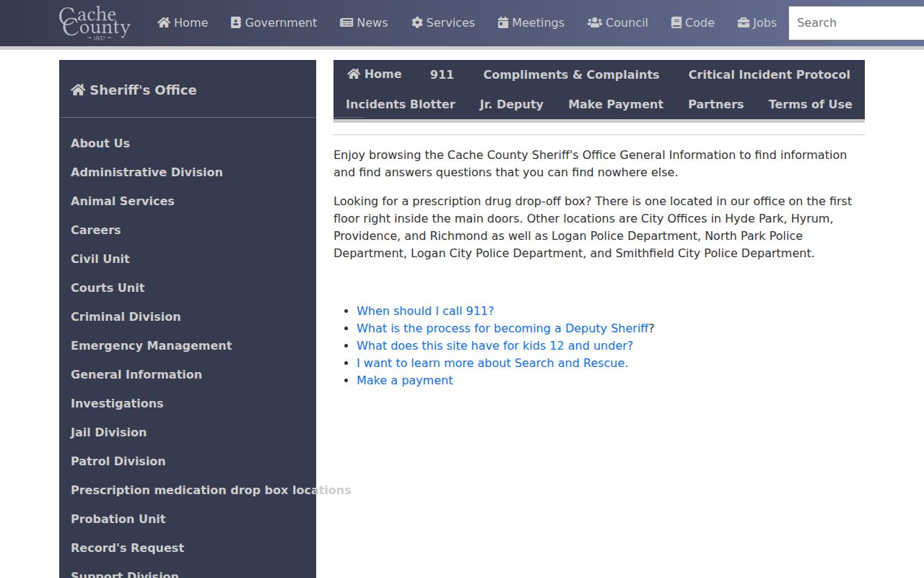This screenshot has width=924, height=578.
Task: Click the Cache County logo
Action: click(95, 23)
